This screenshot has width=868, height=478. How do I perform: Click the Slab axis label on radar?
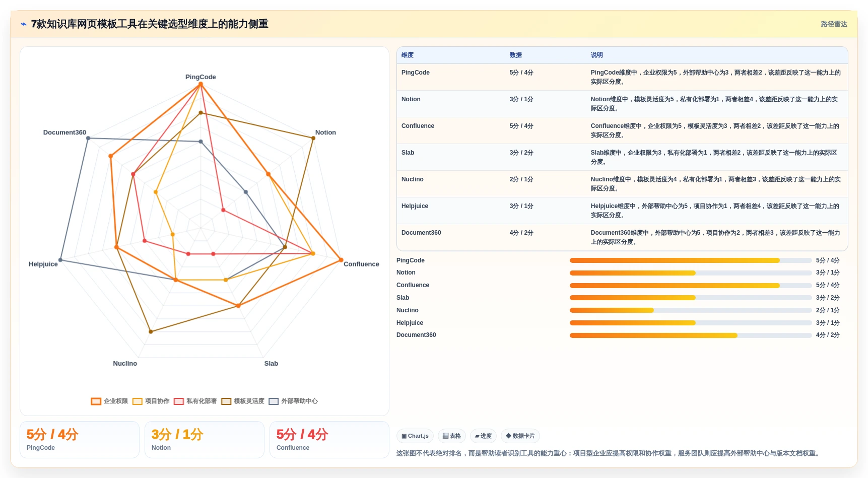tap(271, 364)
